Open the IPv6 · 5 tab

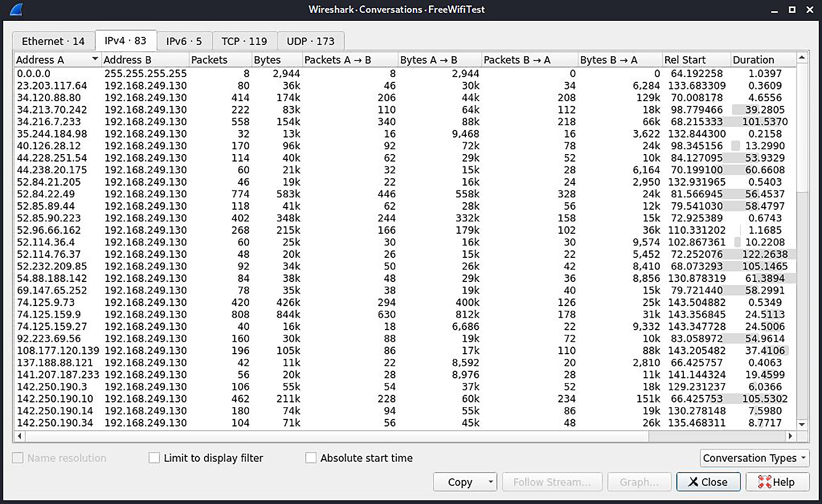pyautogui.click(x=184, y=41)
